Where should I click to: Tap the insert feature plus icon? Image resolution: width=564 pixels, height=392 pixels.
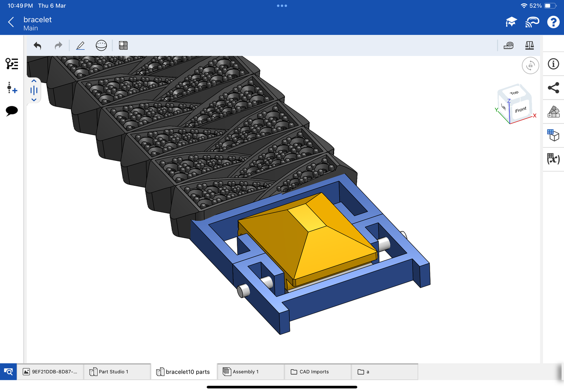(12, 88)
